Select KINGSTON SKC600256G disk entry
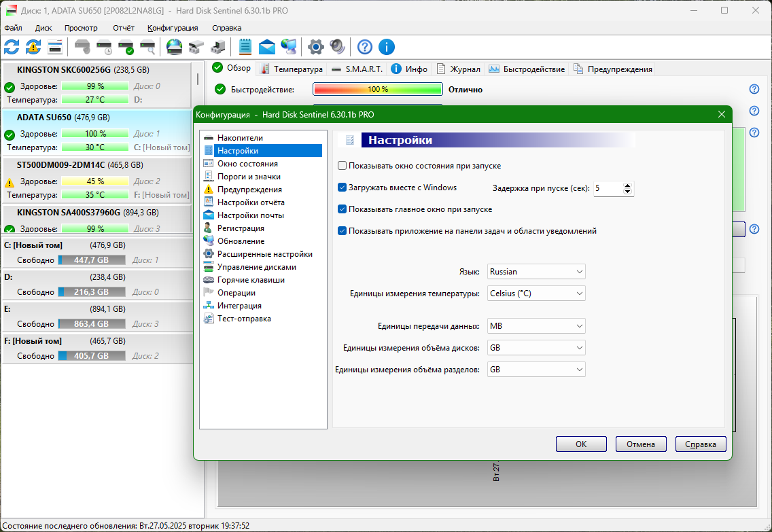Viewport: 772px width, 532px height. tap(97, 85)
